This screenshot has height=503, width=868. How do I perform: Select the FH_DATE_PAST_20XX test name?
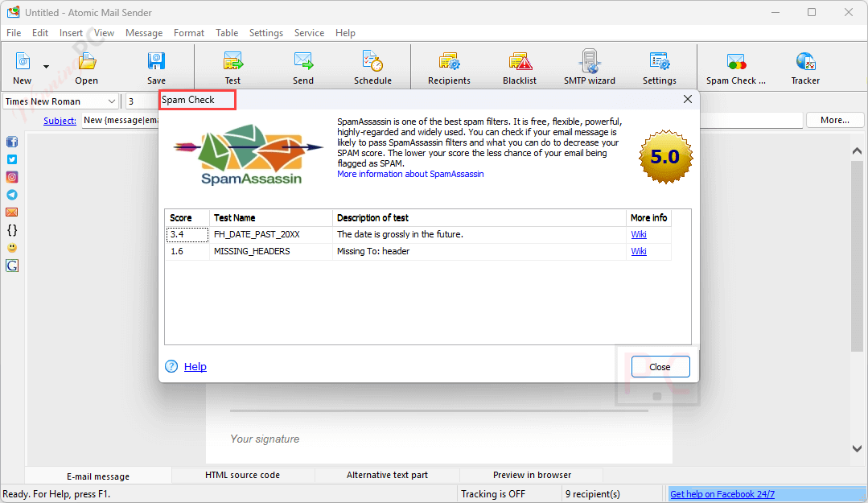tap(257, 234)
